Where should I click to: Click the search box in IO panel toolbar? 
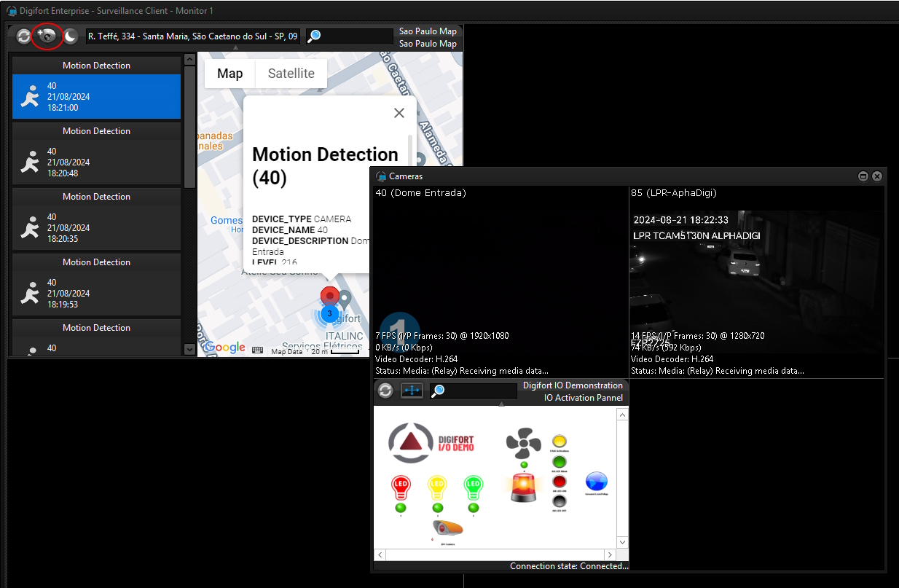coord(473,391)
